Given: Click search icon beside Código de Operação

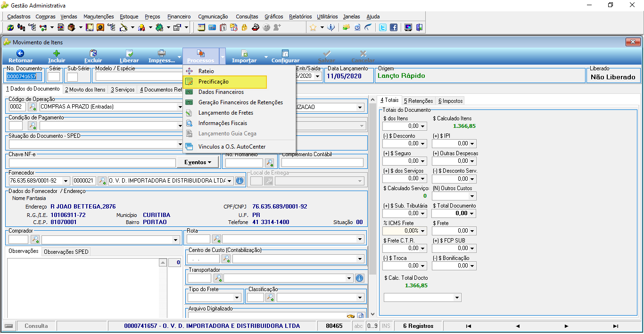Looking at the screenshot, I should (33, 107).
